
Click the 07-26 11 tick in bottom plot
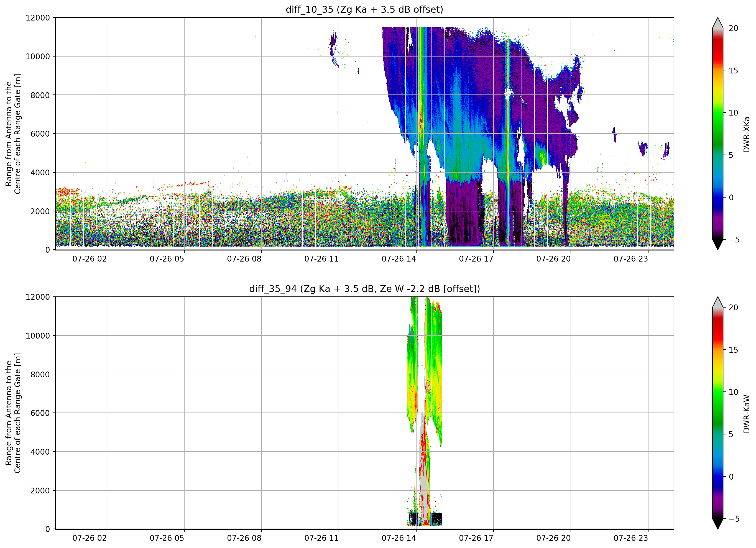coord(322,538)
